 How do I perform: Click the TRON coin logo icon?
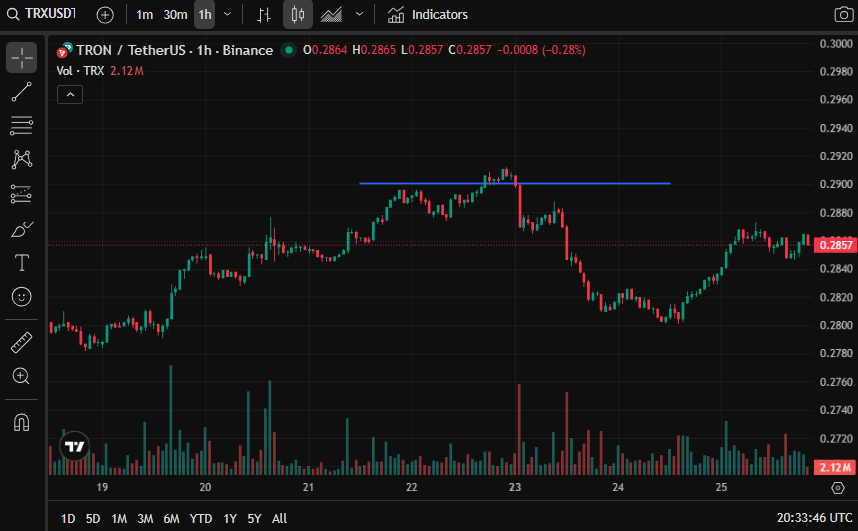pyautogui.click(x=64, y=50)
